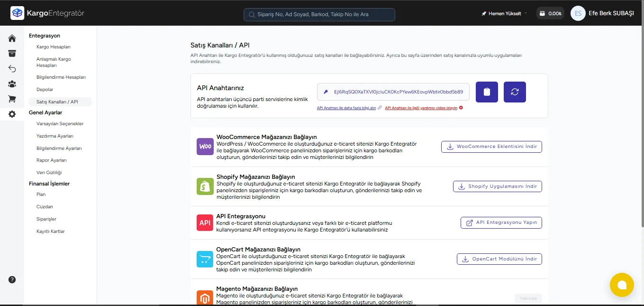644x306 pixels.
Task: Focus the order search field
Action: tap(319, 14)
